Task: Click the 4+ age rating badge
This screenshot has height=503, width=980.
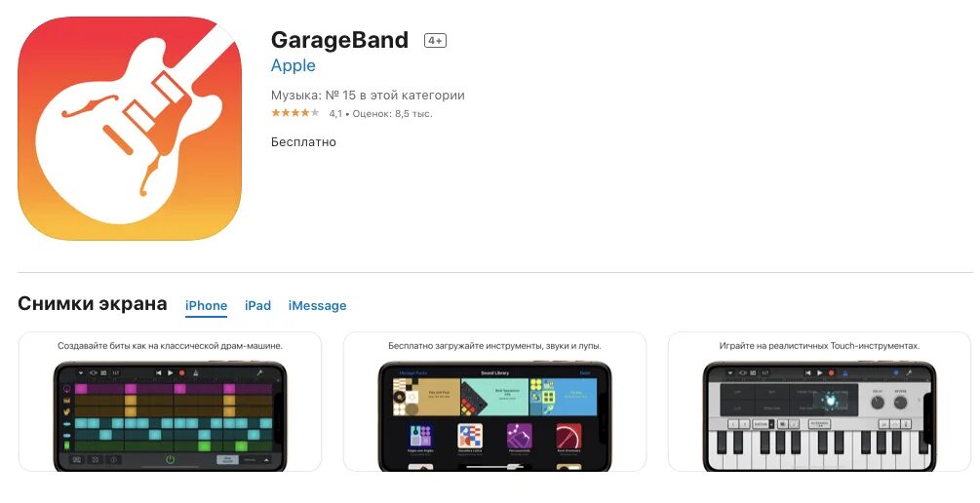Action: coord(435,41)
